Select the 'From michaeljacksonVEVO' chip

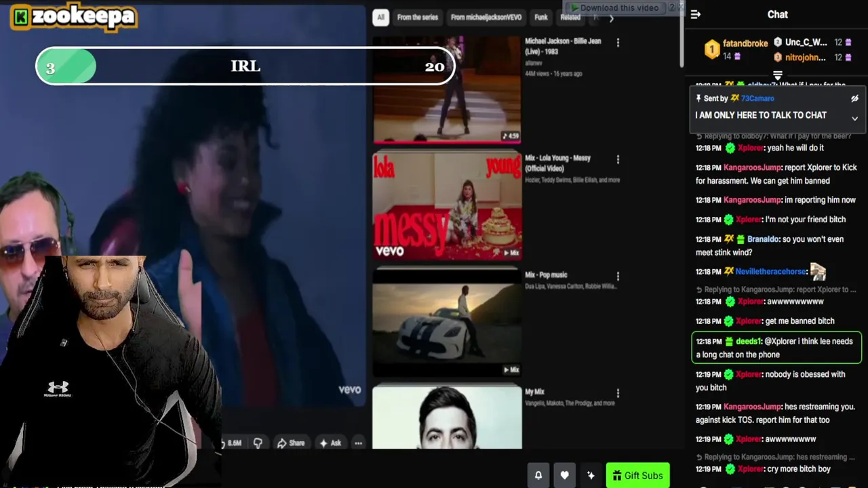[486, 18]
